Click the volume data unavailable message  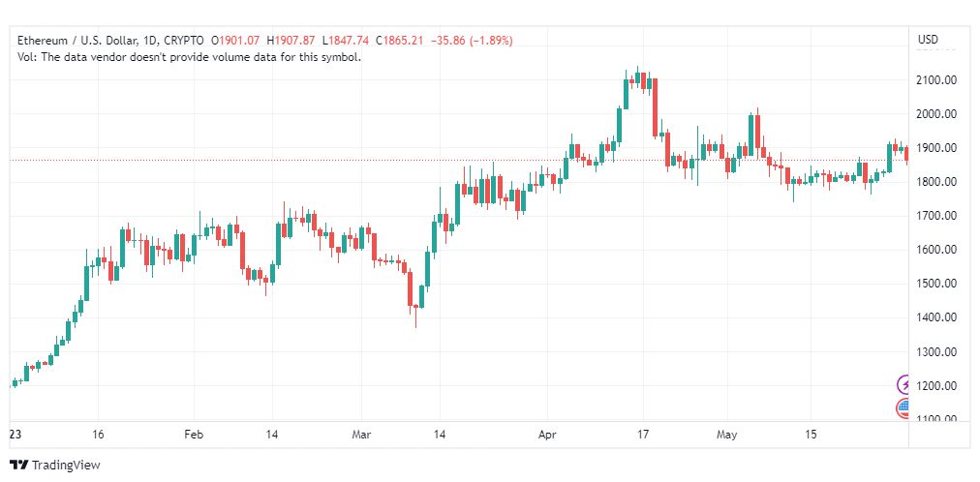[x=190, y=57]
